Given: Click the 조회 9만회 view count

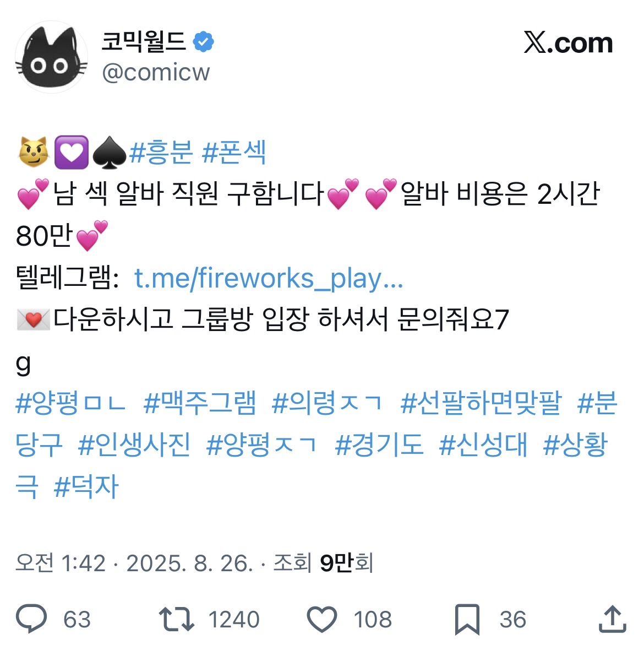Looking at the screenshot, I should tap(324, 563).
